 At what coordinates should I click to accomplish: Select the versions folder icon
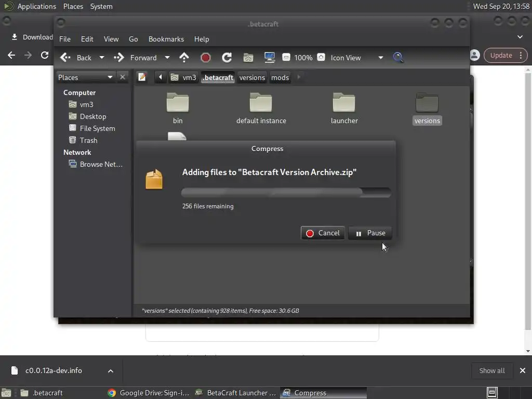click(427, 102)
